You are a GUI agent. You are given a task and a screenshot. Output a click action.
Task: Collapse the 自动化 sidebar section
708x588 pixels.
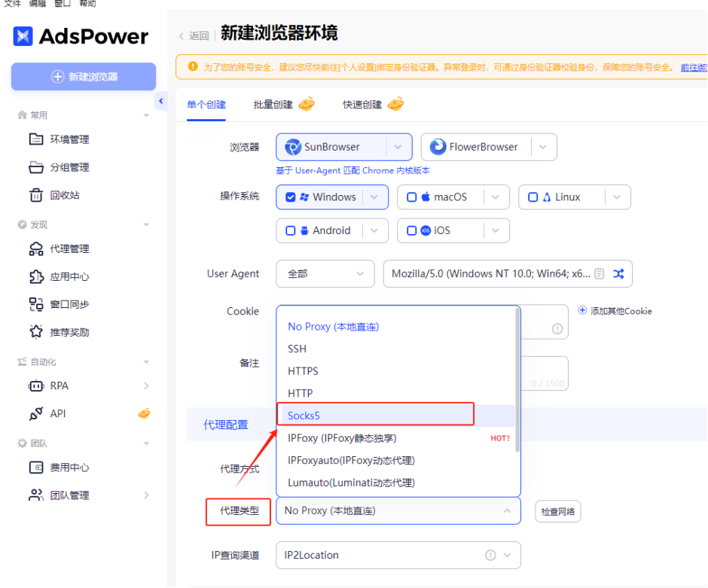pyautogui.click(x=146, y=362)
